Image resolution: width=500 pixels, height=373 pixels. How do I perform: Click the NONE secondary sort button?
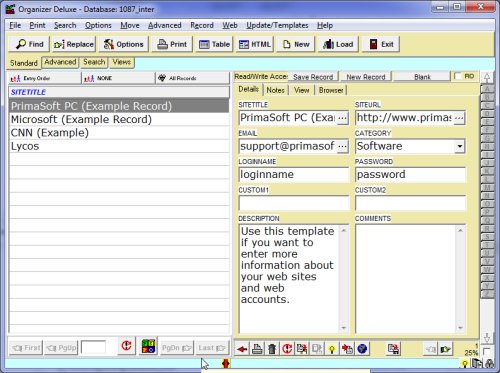click(x=118, y=78)
